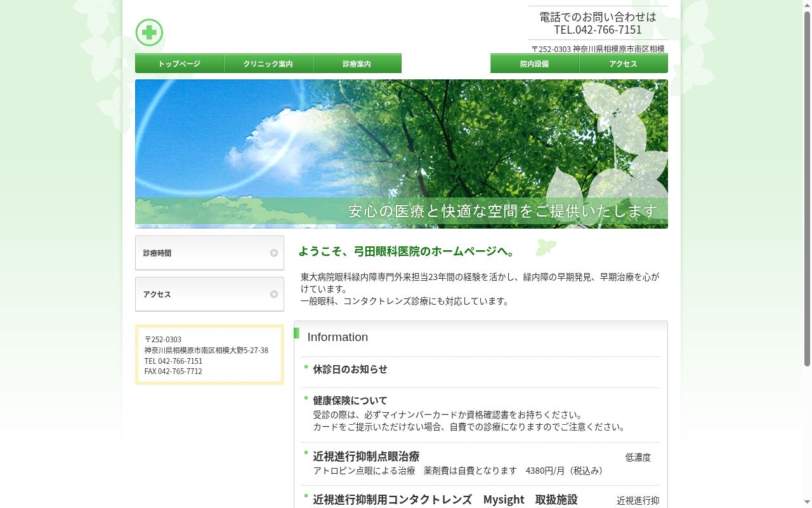Click the FAX 042-765-7712 text in sidebar
The width and height of the screenshot is (812, 508).
(173, 371)
